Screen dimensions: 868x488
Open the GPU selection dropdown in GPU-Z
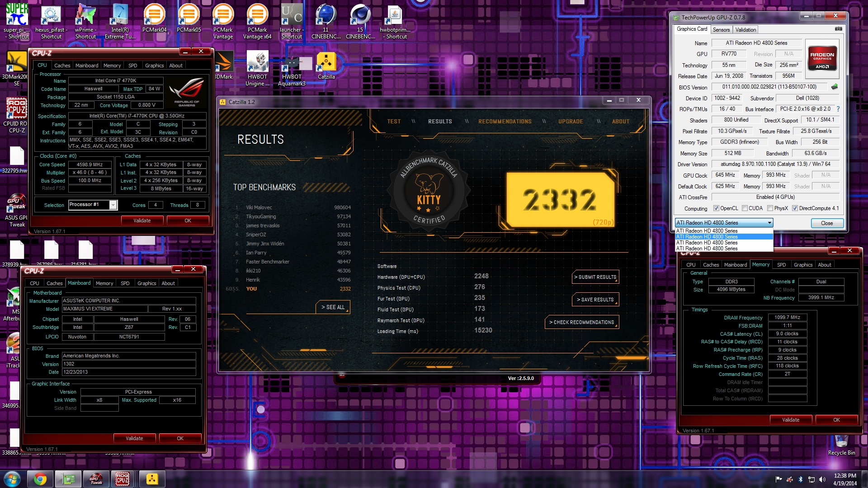click(x=724, y=223)
